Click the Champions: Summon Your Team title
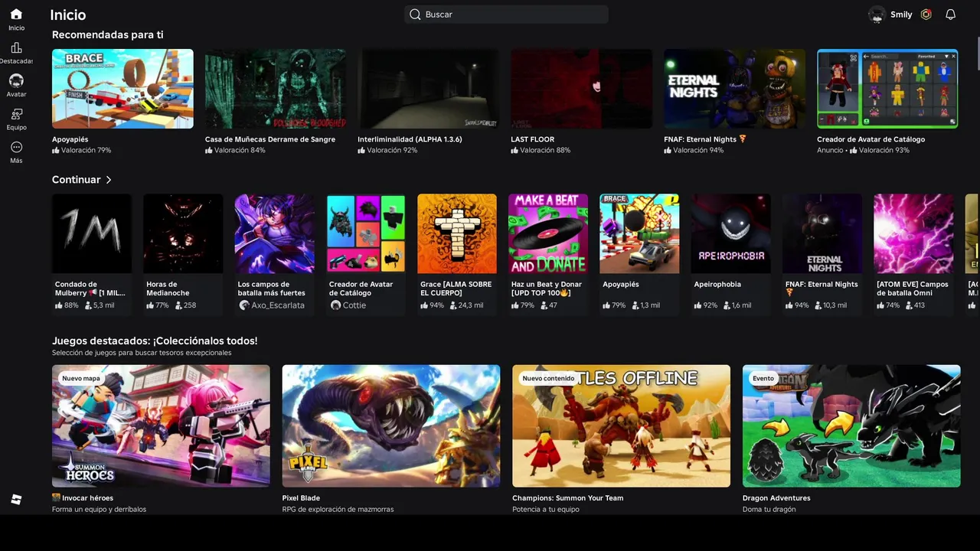Image resolution: width=980 pixels, height=551 pixels. [x=568, y=498]
